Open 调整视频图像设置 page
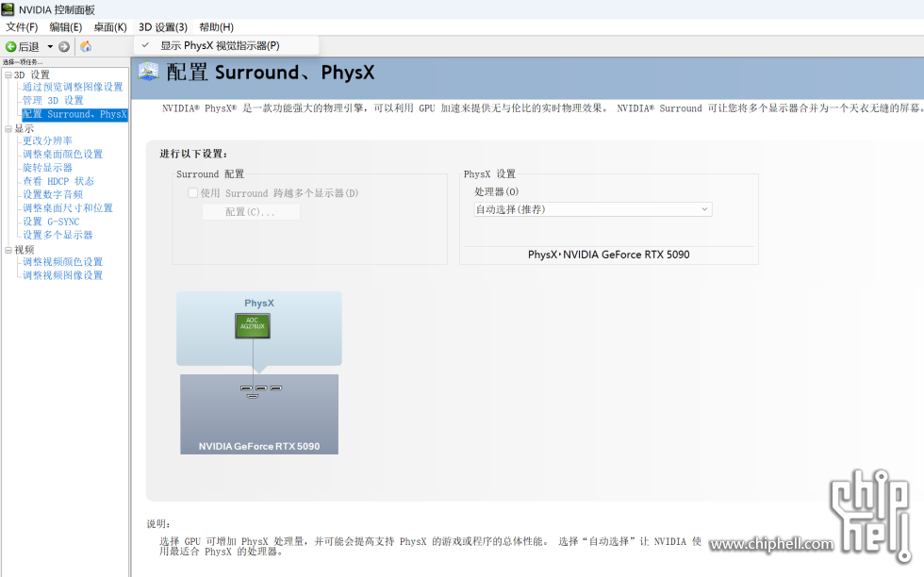This screenshot has height=577, width=924. tap(63, 275)
